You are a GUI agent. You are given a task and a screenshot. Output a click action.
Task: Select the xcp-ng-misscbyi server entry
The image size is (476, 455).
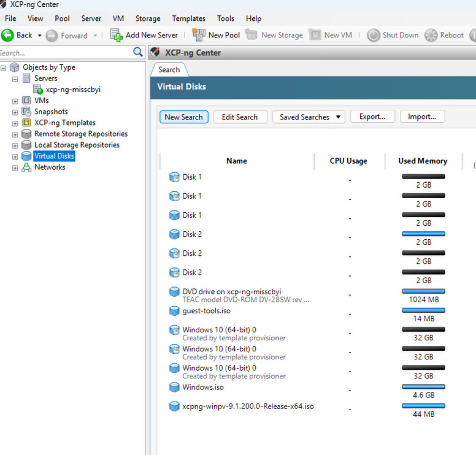(x=73, y=90)
